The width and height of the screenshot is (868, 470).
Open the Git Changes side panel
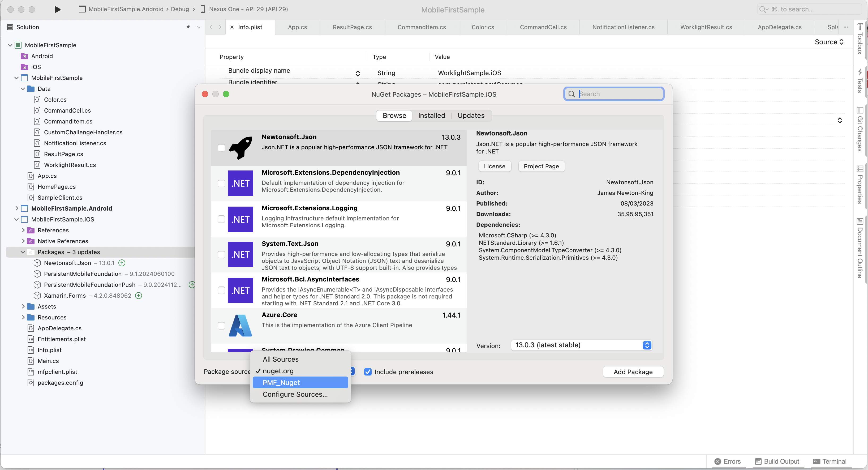coord(860,129)
